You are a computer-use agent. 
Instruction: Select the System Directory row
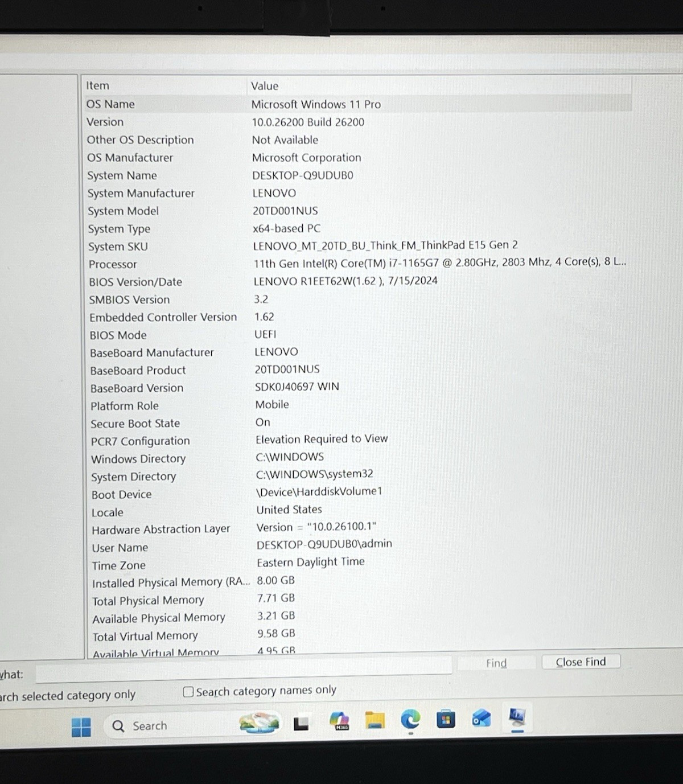tap(357, 475)
